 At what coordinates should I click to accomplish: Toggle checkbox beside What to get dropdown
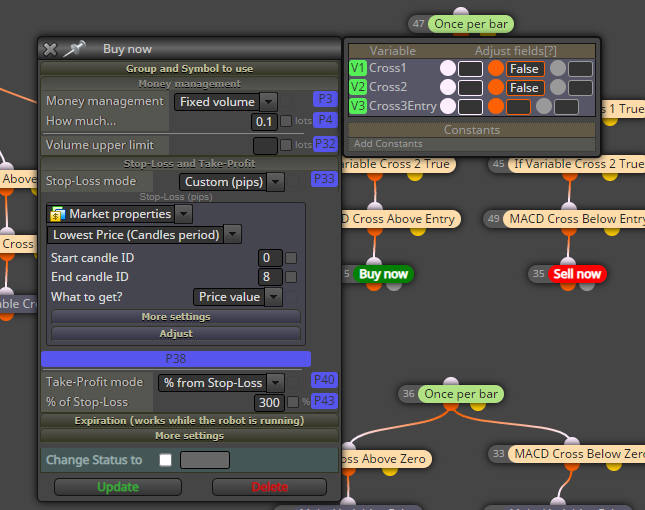pos(291,297)
